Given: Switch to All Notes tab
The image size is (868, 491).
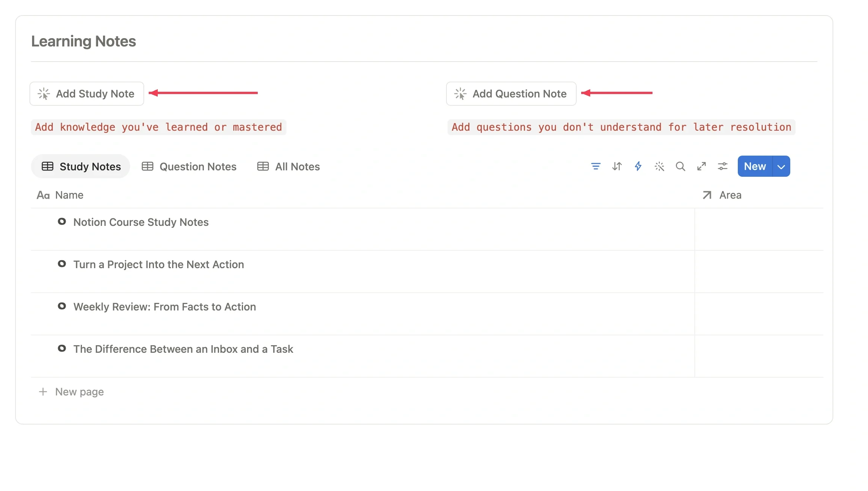Looking at the screenshot, I should pyautogui.click(x=289, y=167).
